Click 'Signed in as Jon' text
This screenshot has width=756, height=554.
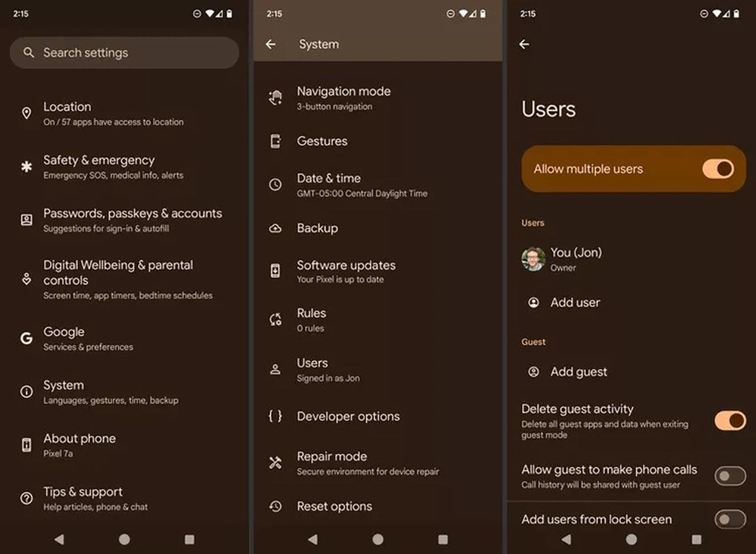coord(328,379)
